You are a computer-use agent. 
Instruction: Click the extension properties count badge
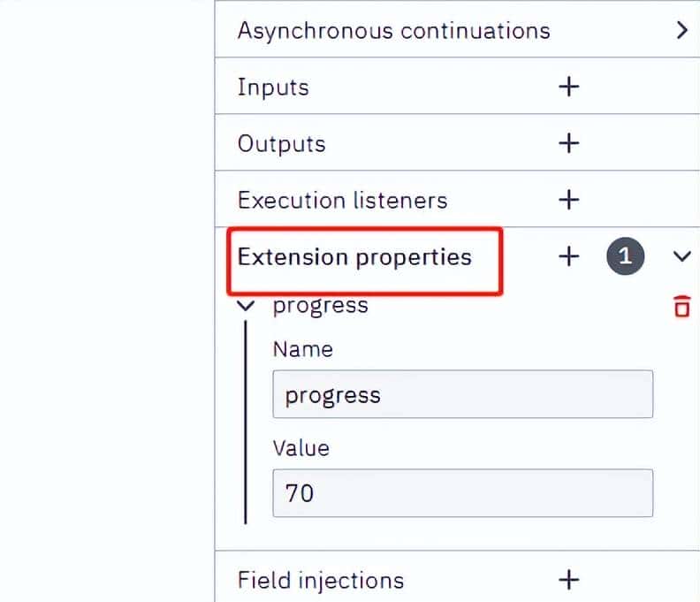tap(625, 256)
